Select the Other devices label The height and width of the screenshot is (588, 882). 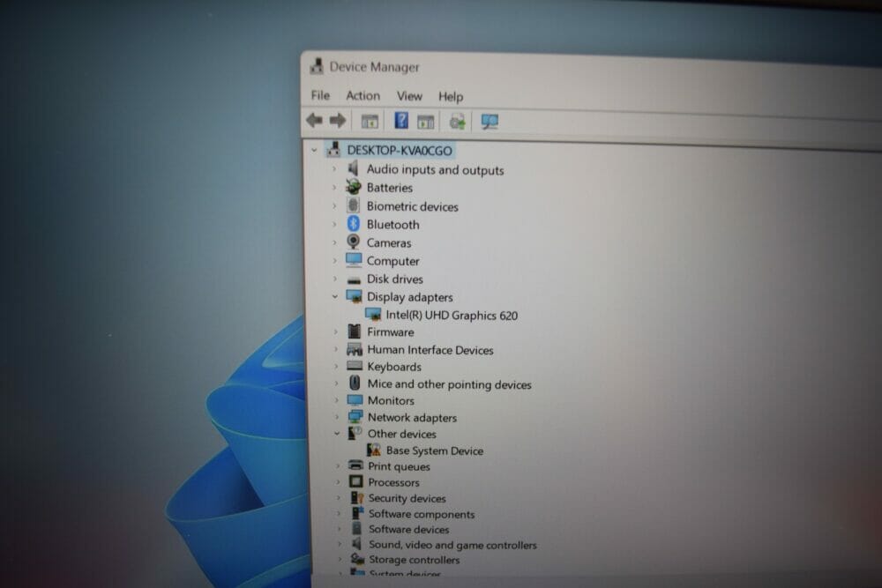point(402,434)
